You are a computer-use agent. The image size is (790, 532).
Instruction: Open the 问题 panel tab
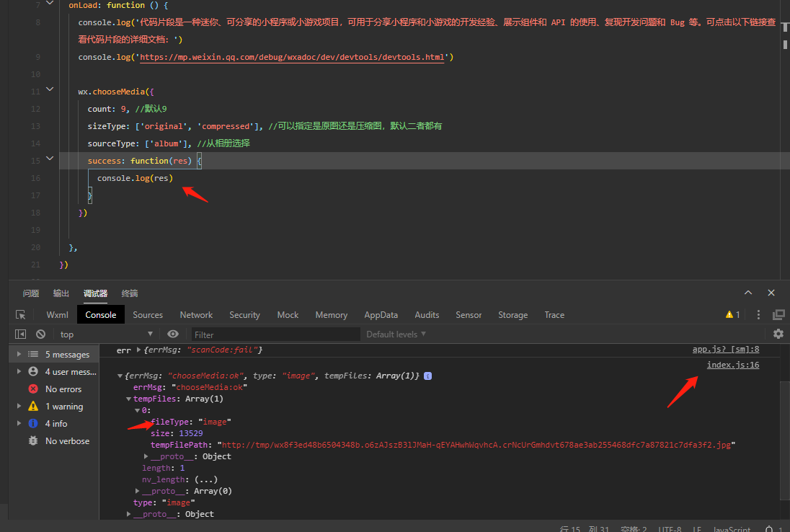(x=31, y=293)
